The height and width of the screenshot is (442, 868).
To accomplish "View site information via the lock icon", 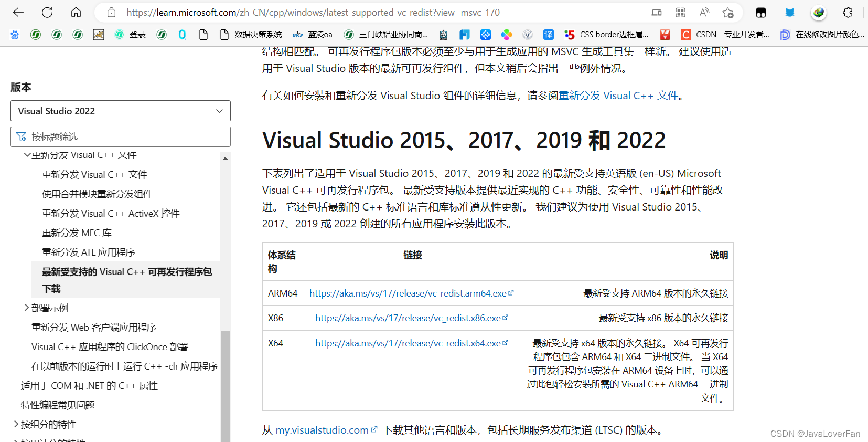I will tap(111, 13).
